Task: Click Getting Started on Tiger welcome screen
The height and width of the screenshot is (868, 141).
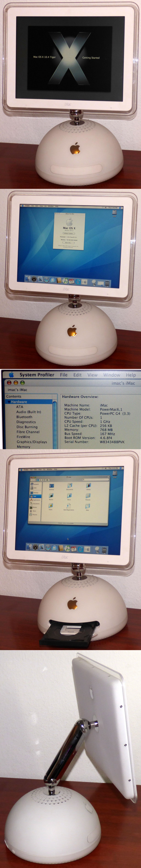Action: [x=91, y=58]
